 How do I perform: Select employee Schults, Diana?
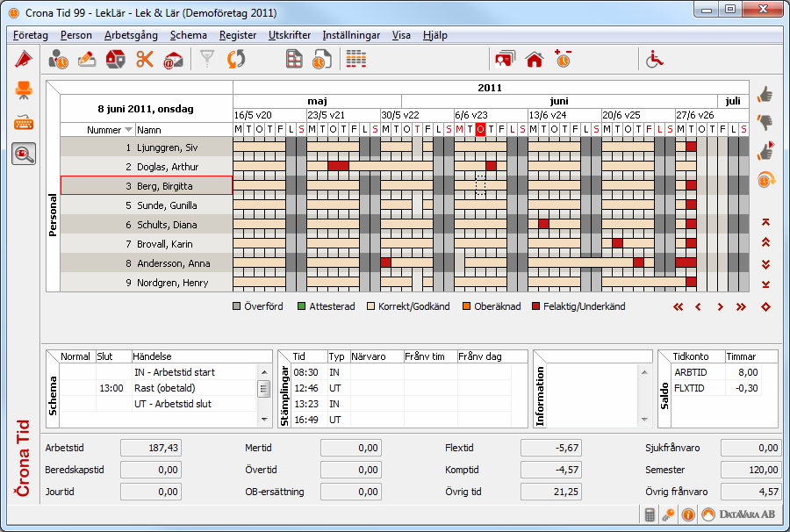(x=146, y=225)
